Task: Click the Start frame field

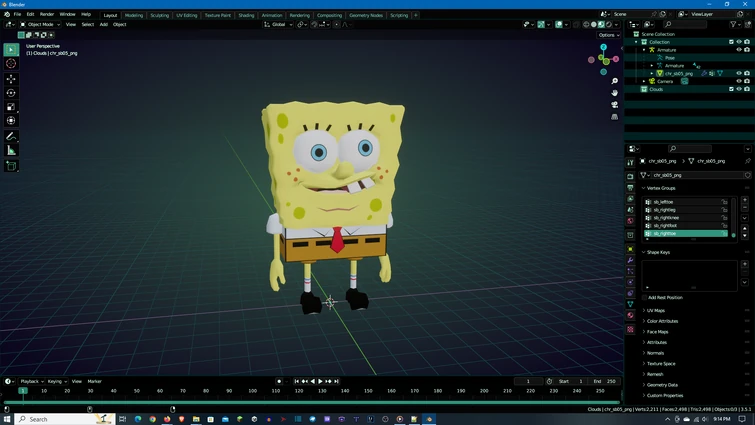Action: (572, 381)
